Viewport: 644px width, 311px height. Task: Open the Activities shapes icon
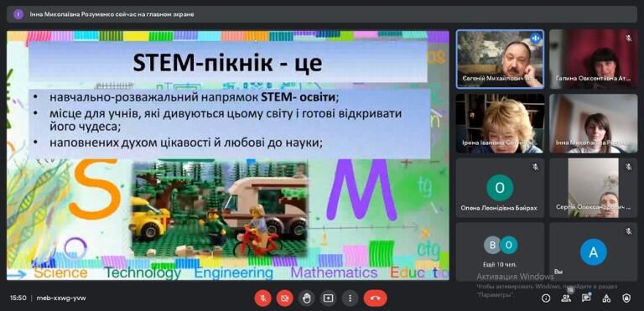click(x=606, y=298)
